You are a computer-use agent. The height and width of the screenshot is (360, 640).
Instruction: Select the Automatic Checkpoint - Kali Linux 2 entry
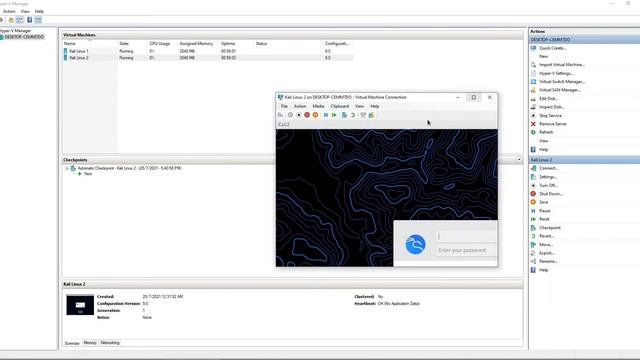click(129, 168)
